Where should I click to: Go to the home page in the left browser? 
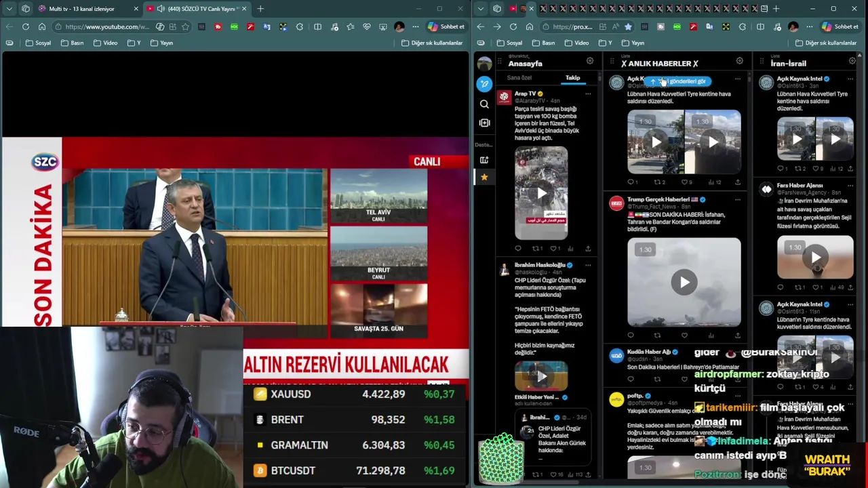41,26
